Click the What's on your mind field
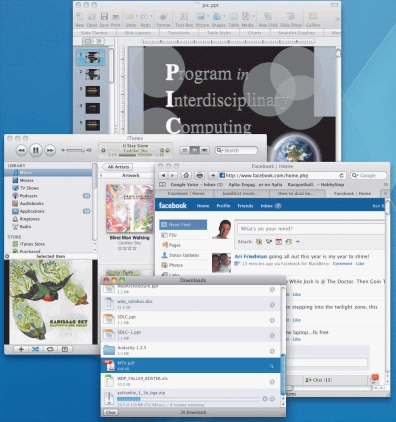This screenshot has width=396, height=422. 311,229
